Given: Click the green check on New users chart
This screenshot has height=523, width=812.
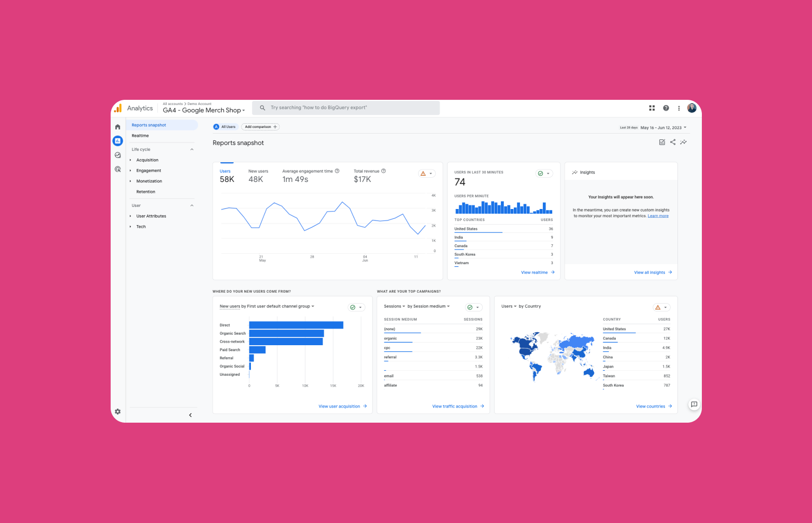Looking at the screenshot, I should click(354, 307).
